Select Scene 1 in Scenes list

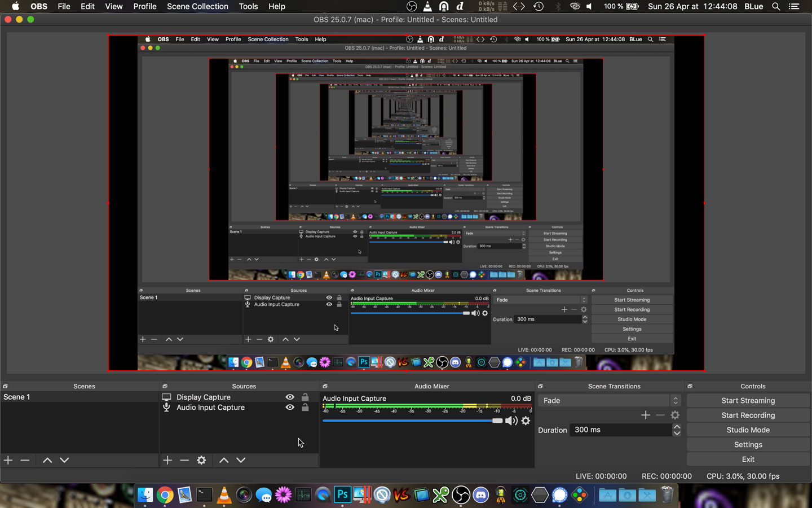pyautogui.click(x=80, y=397)
